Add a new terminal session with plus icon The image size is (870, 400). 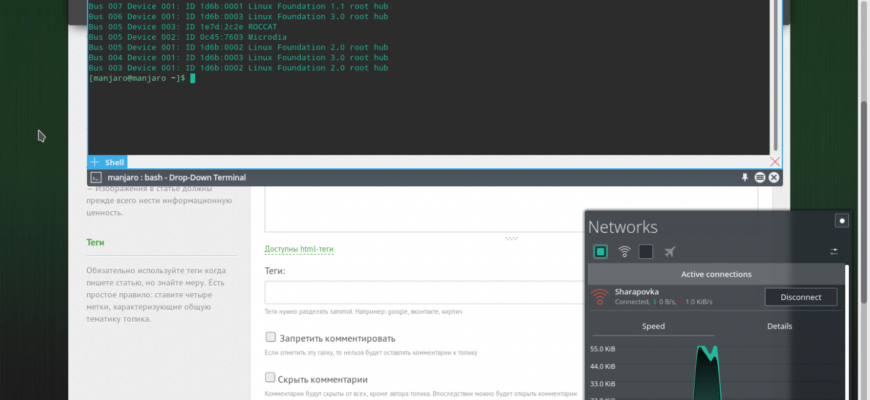pos(94,161)
